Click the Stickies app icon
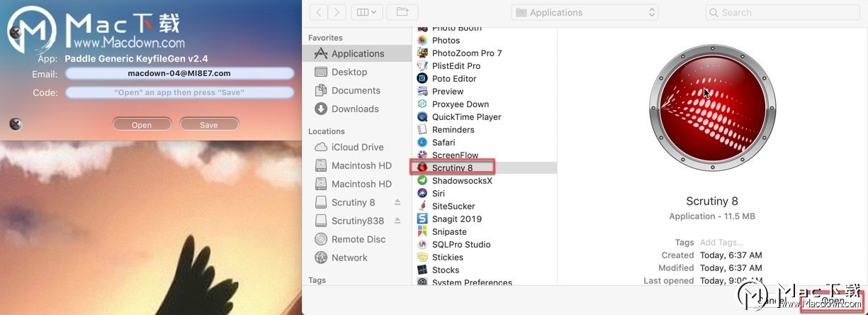This screenshot has height=315, width=868. point(422,258)
